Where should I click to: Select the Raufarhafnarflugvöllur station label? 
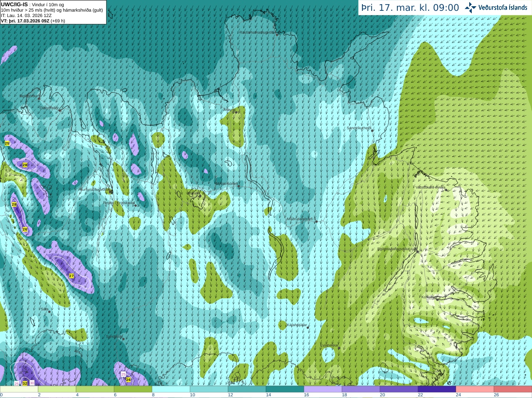(x=257, y=32)
